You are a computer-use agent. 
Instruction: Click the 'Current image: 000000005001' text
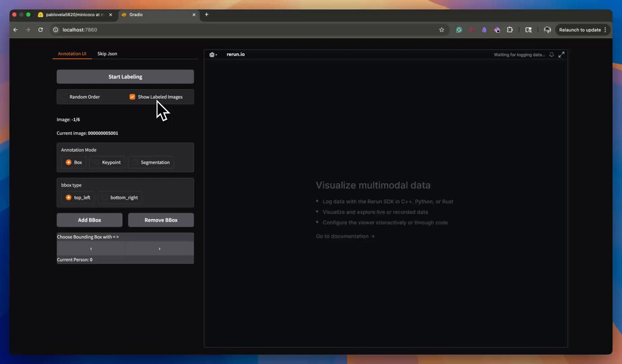coord(88,133)
